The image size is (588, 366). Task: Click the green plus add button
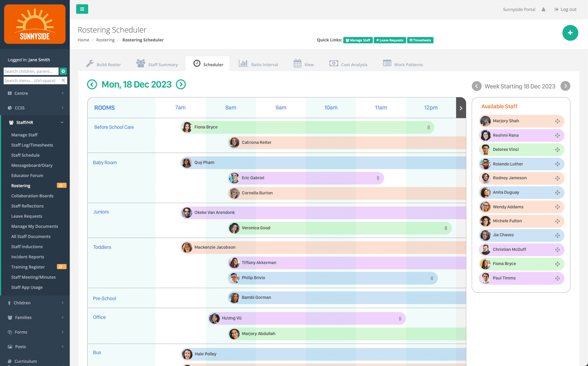[x=570, y=33]
